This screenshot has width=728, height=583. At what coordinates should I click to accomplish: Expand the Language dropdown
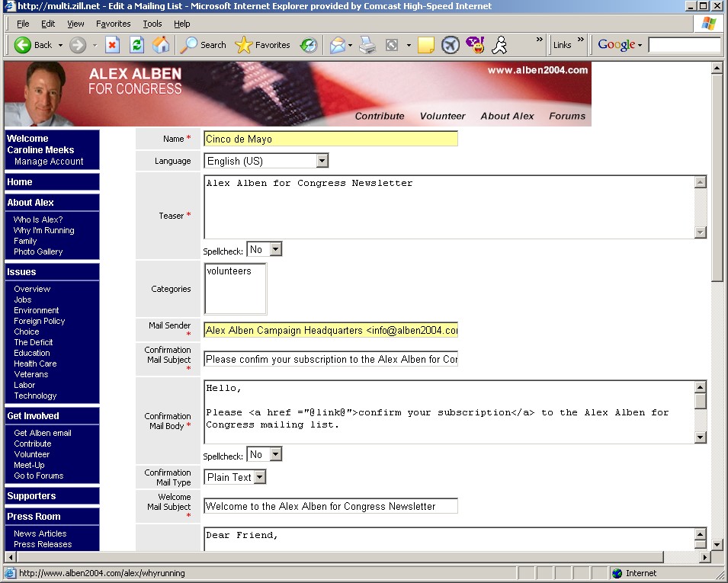coord(322,161)
